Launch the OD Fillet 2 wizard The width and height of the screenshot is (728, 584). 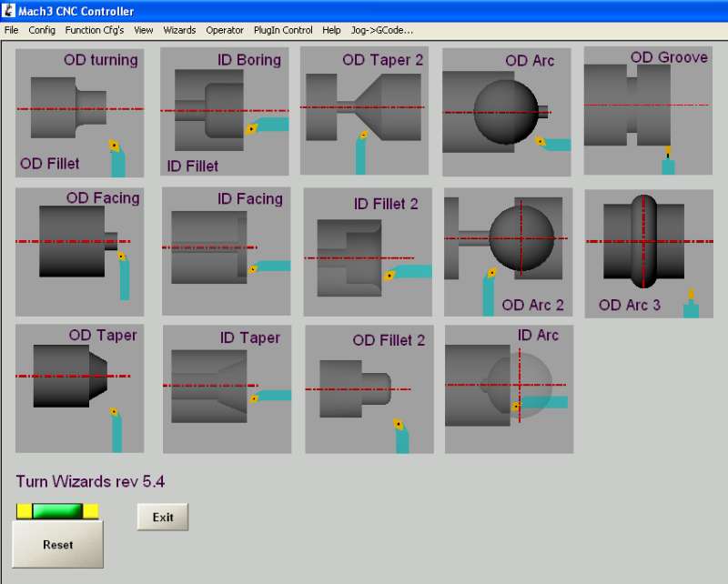coord(369,389)
